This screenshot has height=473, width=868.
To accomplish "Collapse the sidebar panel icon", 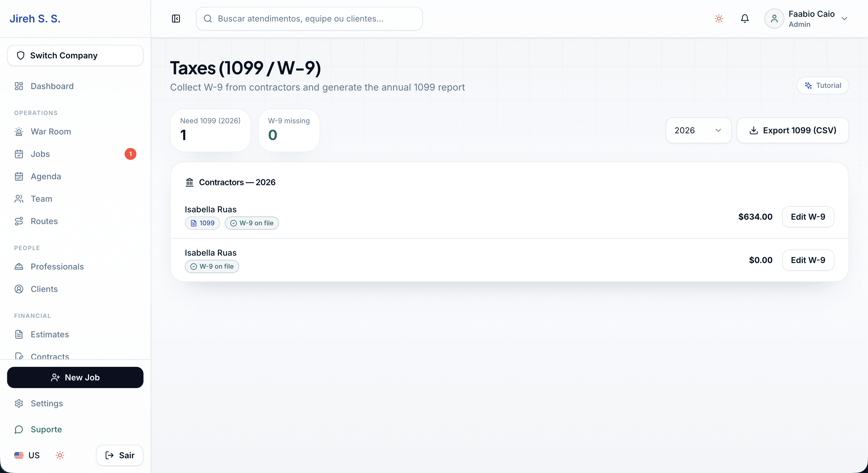I will click(x=176, y=19).
